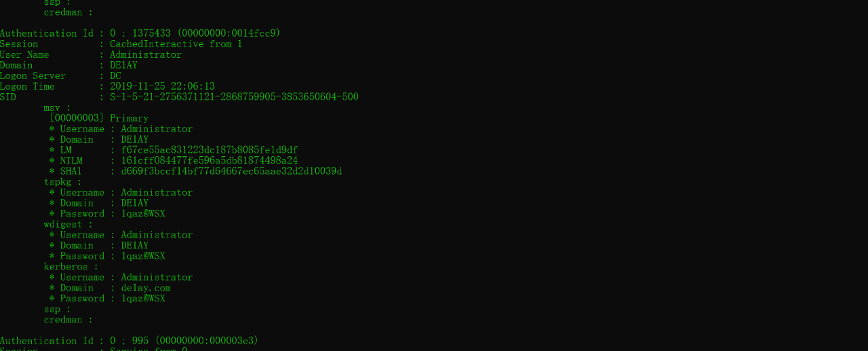Click the wdigest Password value
The width and height of the screenshot is (868, 351).
[143, 256]
